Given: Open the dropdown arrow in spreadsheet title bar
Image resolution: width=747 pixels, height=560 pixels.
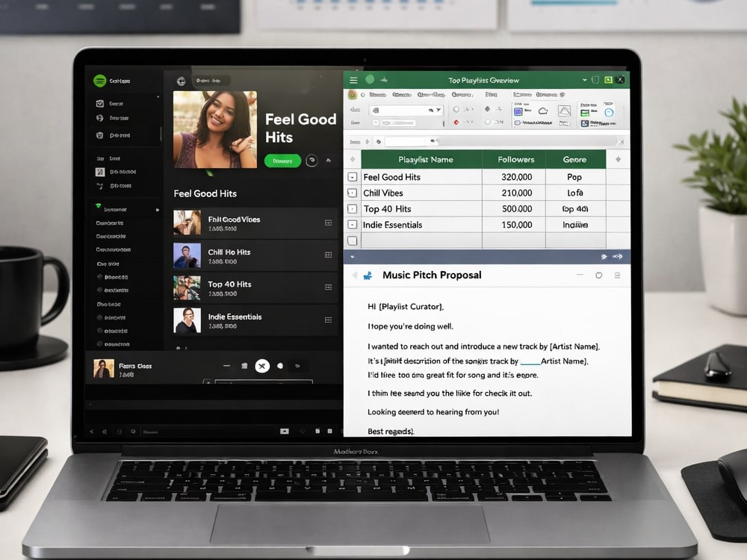Looking at the screenshot, I should (585, 80).
